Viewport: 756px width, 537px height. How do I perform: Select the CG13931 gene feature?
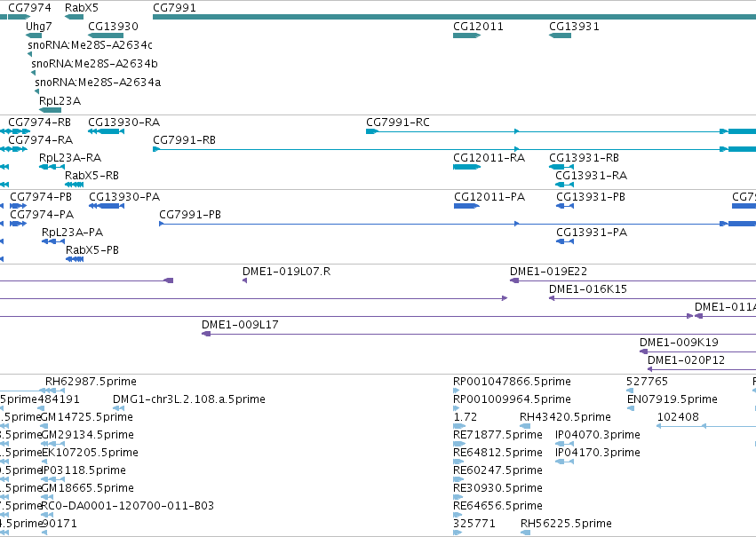(x=560, y=36)
